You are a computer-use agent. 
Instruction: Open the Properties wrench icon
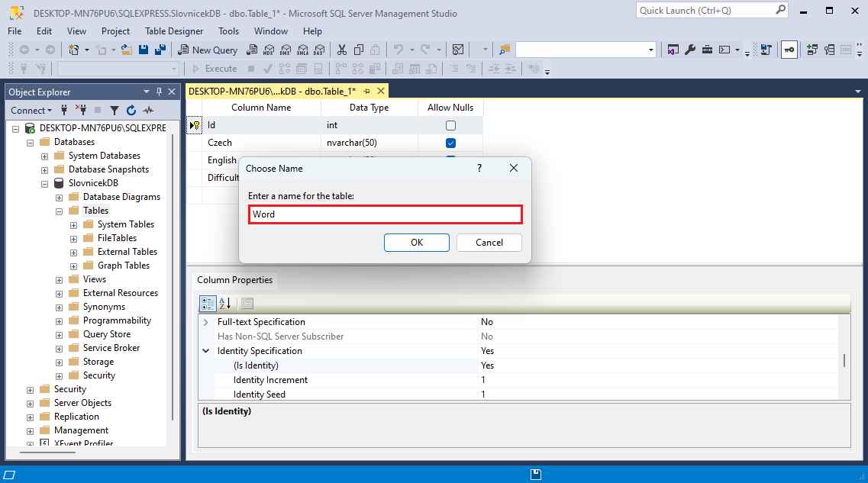click(x=690, y=50)
